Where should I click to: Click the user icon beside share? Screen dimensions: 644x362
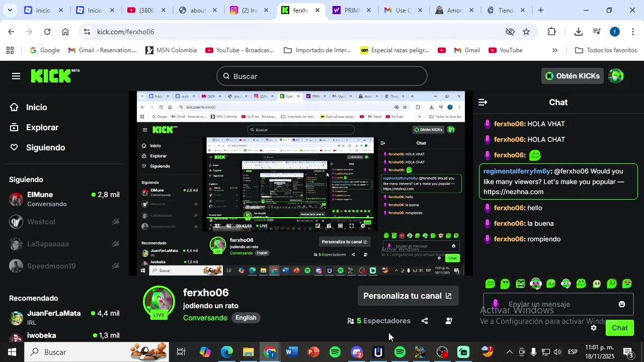coord(449,321)
